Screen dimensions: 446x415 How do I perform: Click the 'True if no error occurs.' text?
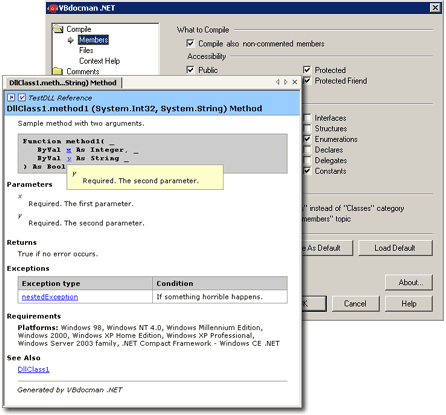click(x=58, y=254)
